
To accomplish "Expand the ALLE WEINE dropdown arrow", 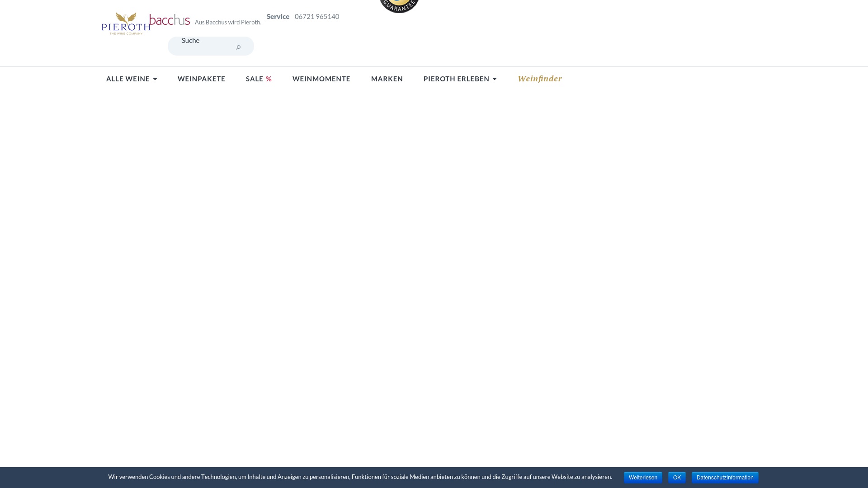I will (155, 79).
